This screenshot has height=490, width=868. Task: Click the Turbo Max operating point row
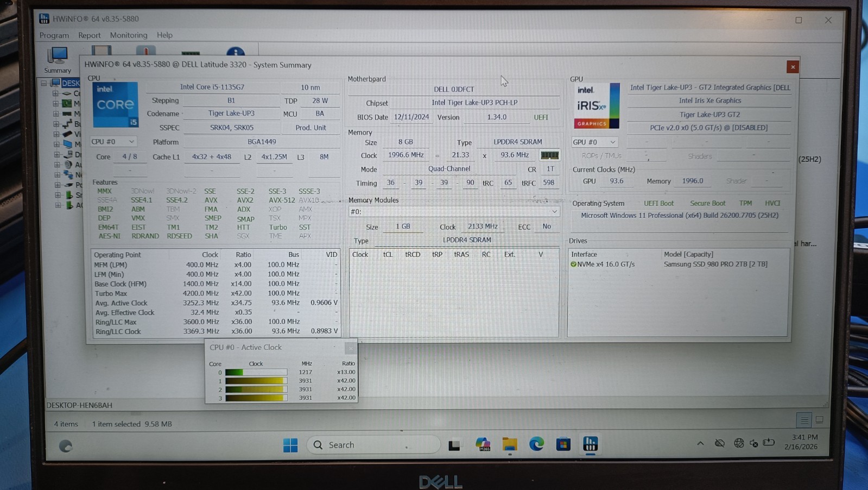tap(216, 293)
